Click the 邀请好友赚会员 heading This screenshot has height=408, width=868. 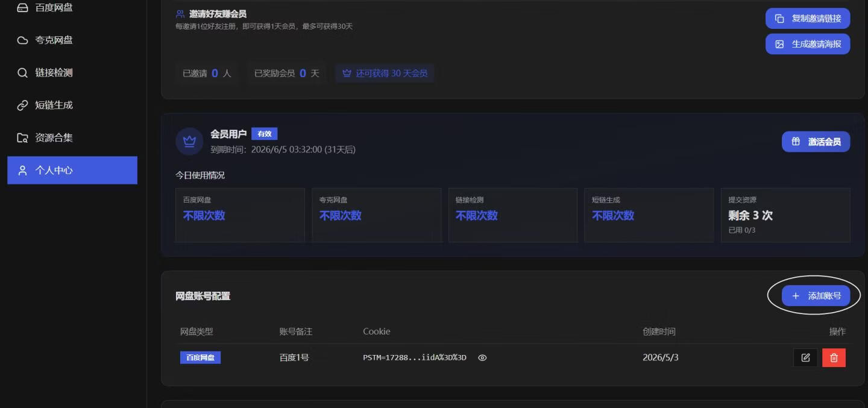(218, 13)
